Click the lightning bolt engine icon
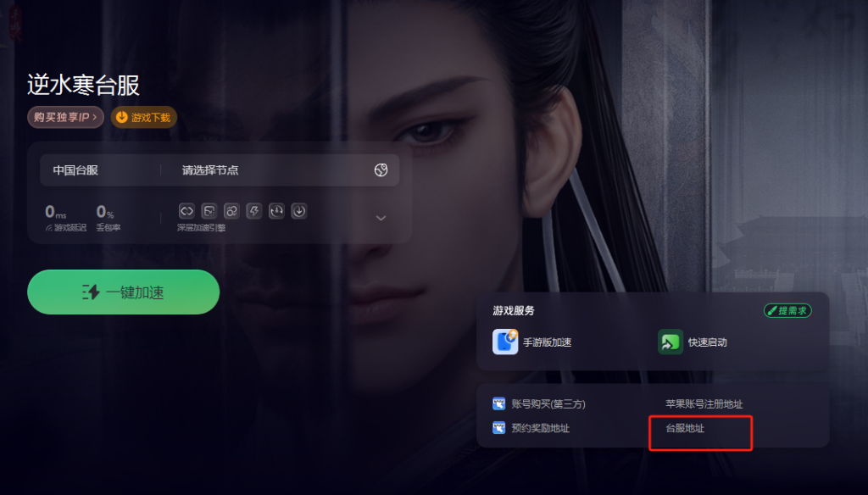Viewport: 868px width, 495px height. tap(254, 211)
